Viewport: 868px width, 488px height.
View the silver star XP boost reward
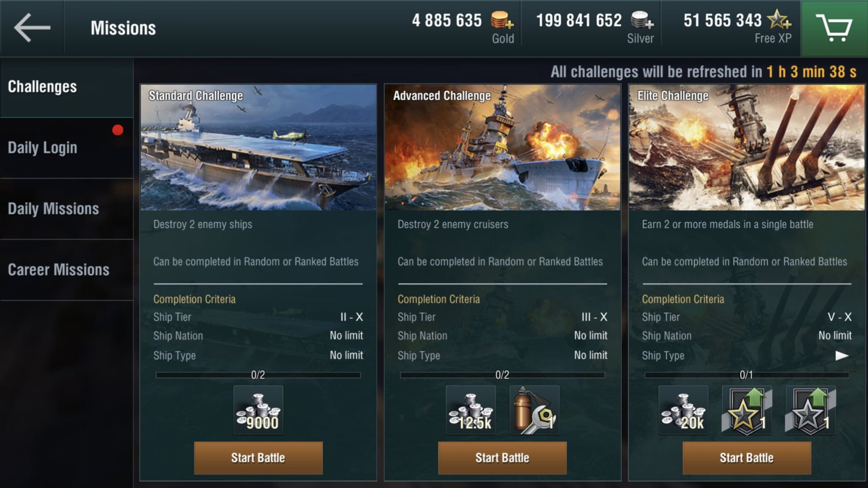click(x=811, y=410)
